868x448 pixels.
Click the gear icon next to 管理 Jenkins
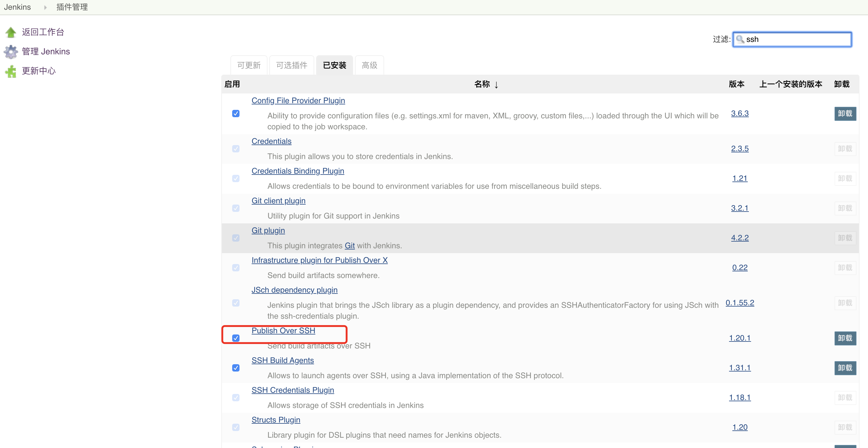click(x=10, y=52)
